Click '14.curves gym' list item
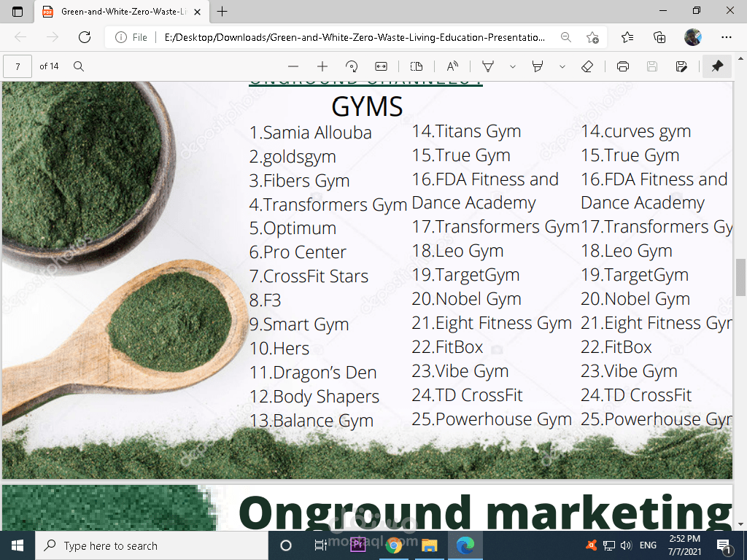Viewport: 747px width, 560px height. tap(635, 131)
